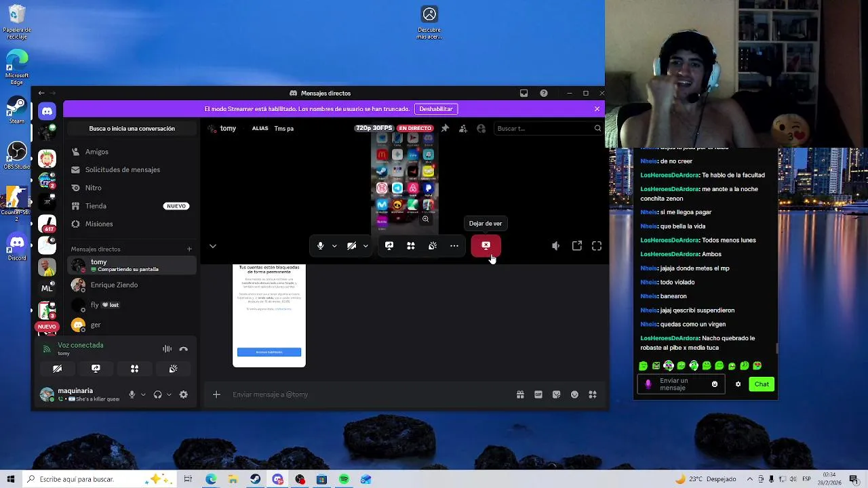This screenshot has height=488, width=868.
Task: Open stream chat settings gear
Action: pyautogui.click(x=738, y=384)
